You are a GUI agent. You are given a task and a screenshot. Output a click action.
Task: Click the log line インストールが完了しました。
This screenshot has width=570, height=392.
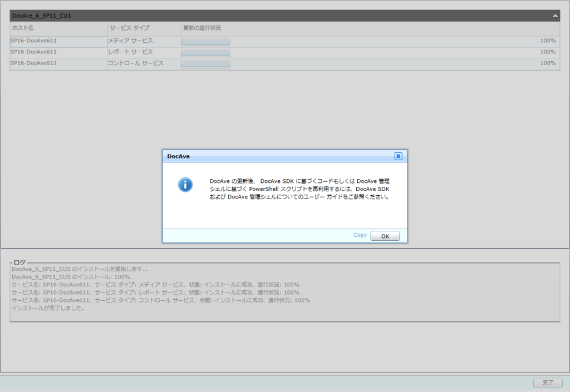pos(48,308)
